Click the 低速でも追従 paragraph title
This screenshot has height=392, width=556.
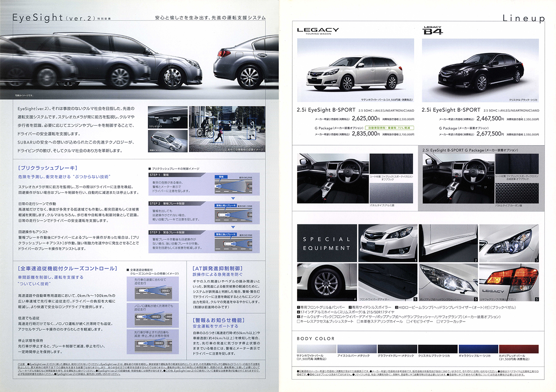(29, 318)
